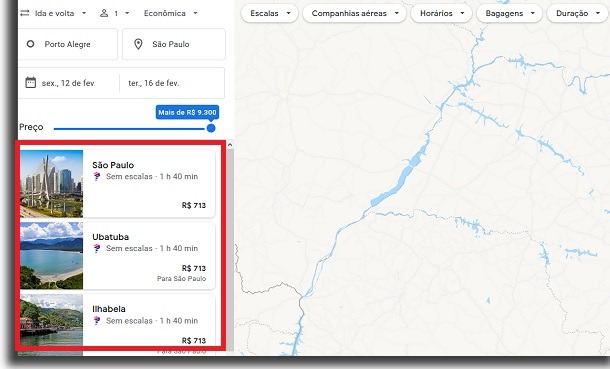The width and height of the screenshot is (610, 369).
Task: Edit the São Paulo destination field
Action: 174,44
